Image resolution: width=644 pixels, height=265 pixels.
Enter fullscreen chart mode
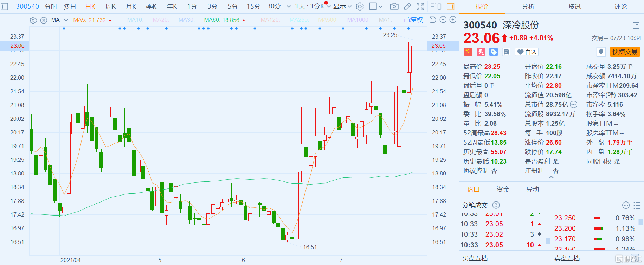pyautogui.click(x=420, y=6)
